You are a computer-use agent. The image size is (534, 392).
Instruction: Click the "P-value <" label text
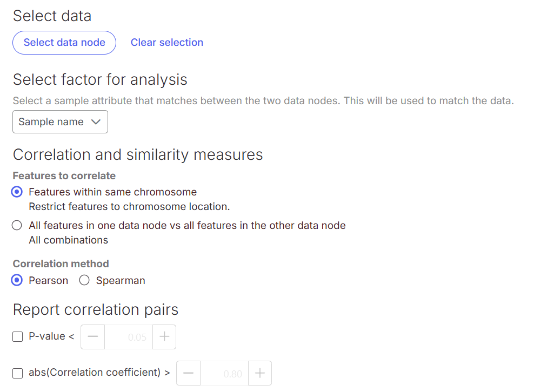tap(51, 337)
